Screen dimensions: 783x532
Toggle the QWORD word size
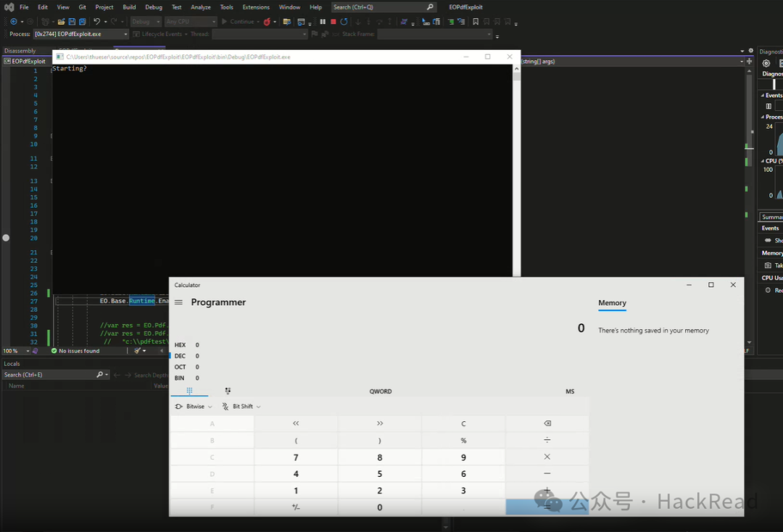point(381,391)
